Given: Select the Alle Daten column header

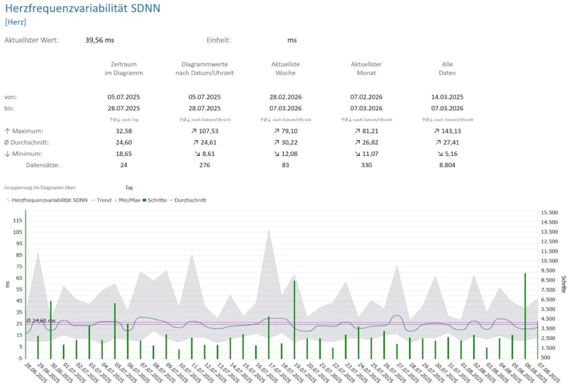Looking at the screenshot, I should [x=447, y=69].
